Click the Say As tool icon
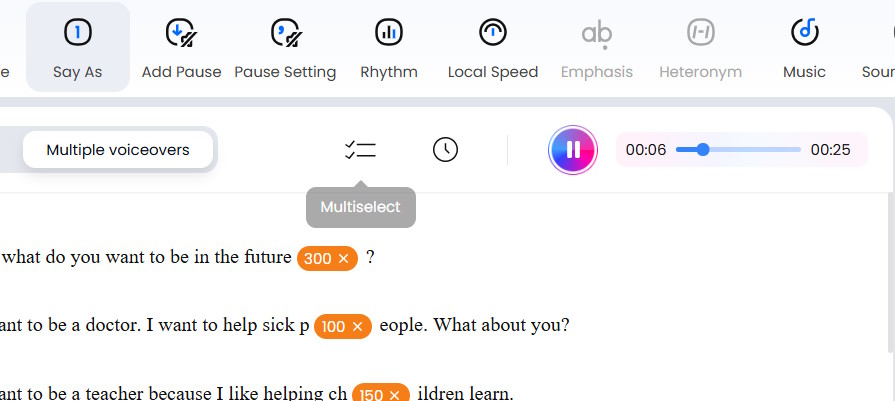The height and width of the screenshot is (401, 895). click(x=78, y=33)
